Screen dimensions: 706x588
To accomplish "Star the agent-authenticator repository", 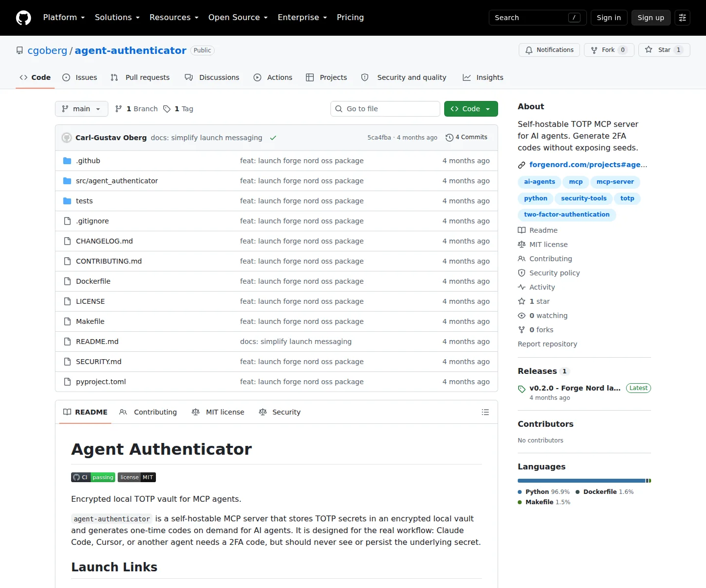I will point(664,50).
